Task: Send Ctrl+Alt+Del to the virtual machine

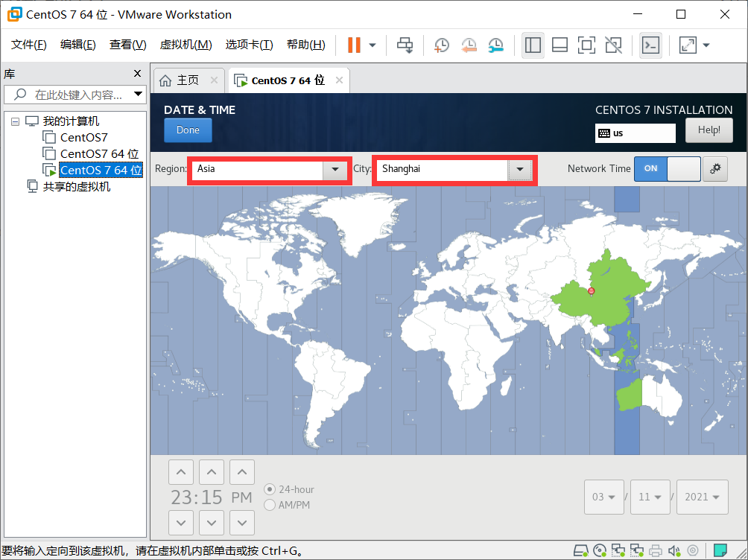Action: [x=405, y=45]
